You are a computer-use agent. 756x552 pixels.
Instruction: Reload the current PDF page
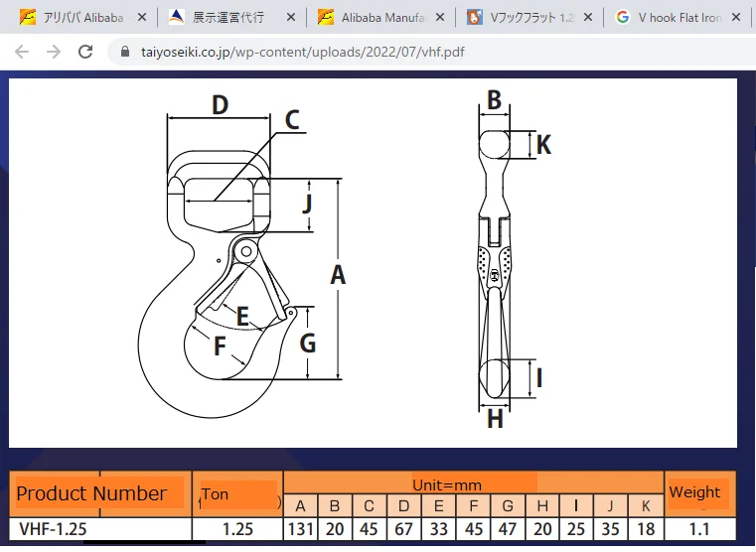point(85,52)
